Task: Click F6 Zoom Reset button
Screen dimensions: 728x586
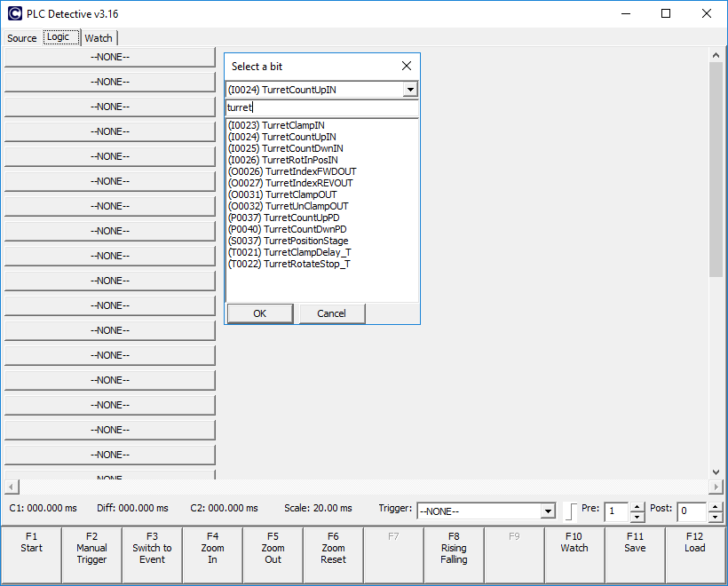Action: [x=333, y=555]
